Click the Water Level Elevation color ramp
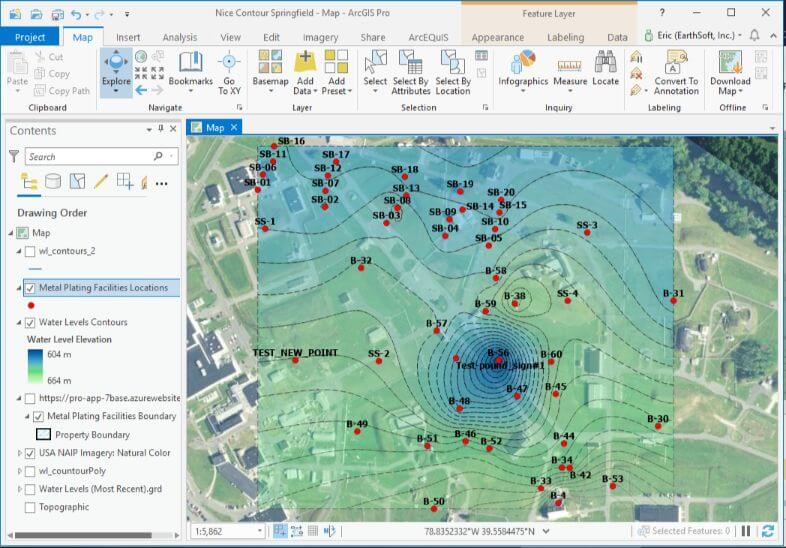Image resolution: width=786 pixels, height=548 pixels. 35,367
